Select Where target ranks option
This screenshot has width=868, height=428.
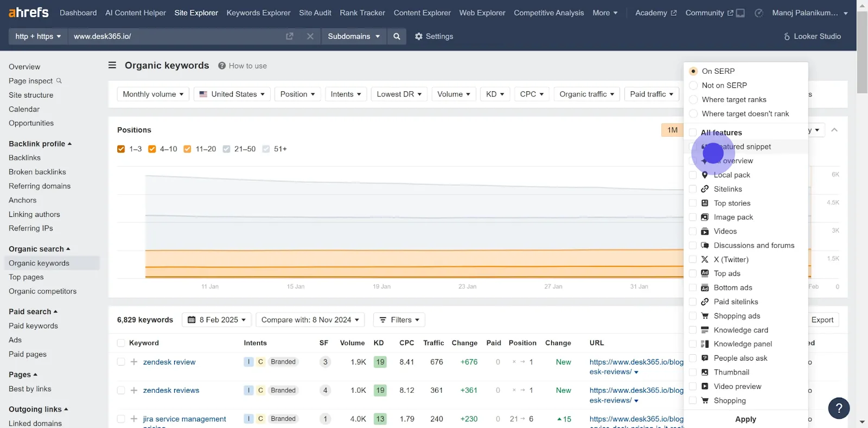pos(693,99)
